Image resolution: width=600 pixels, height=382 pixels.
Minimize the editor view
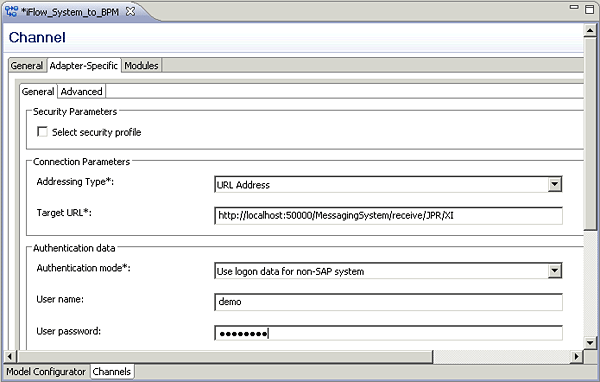click(574, 7)
